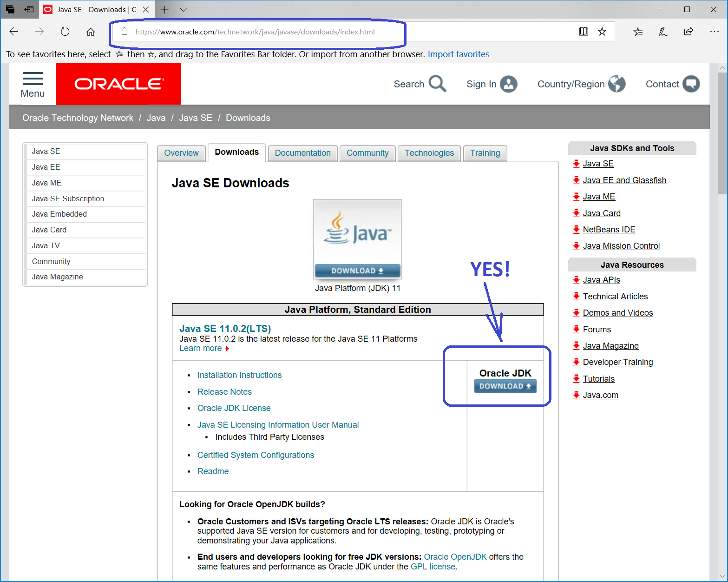Switch to the Documentation tab
The width and height of the screenshot is (728, 582).
click(x=302, y=153)
